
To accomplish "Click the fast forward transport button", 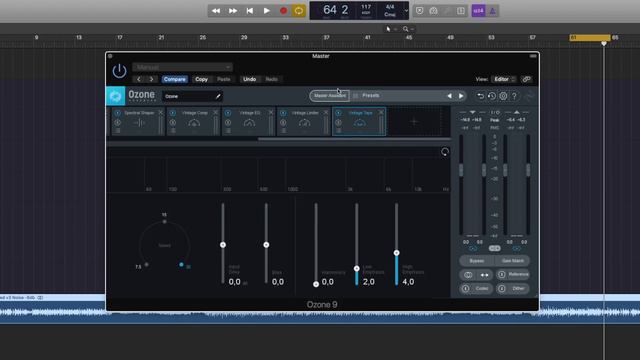I will pos(233,11).
